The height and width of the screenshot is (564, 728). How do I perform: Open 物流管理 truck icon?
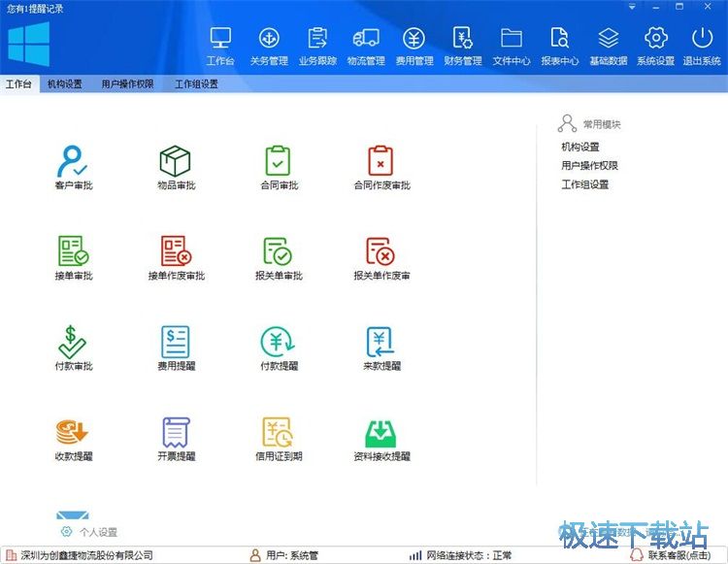pyautogui.click(x=366, y=38)
